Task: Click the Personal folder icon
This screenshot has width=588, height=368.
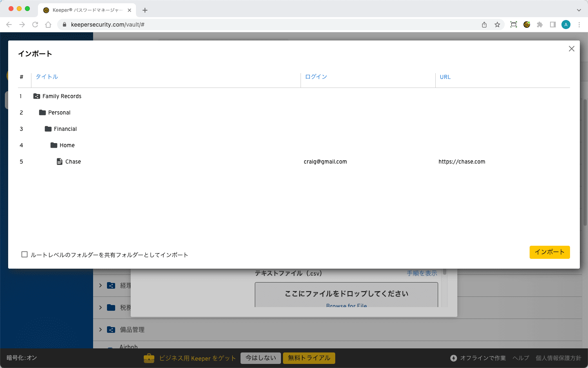Action: pos(42,113)
